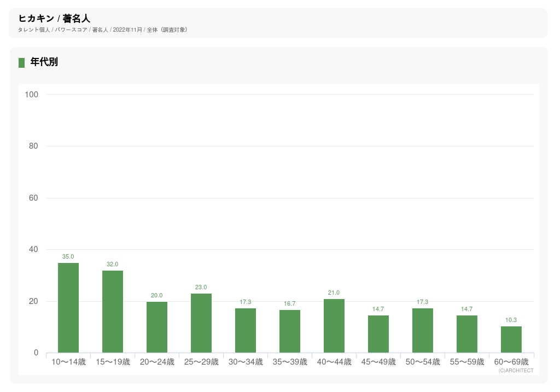The image size is (560, 392).
Task: Click the 35.0 data label
Action: coord(68,256)
